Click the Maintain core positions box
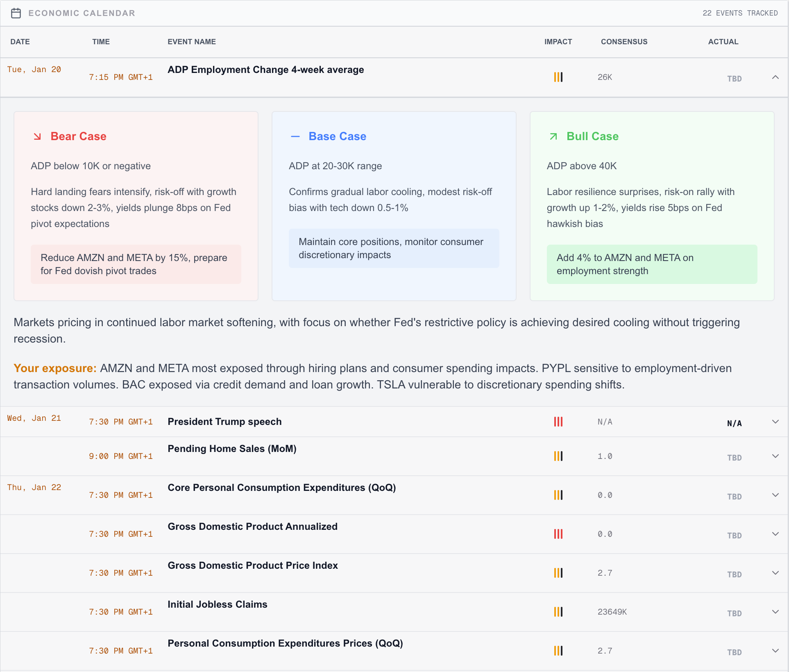The width and height of the screenshot is (789, 672). [394, 248]
